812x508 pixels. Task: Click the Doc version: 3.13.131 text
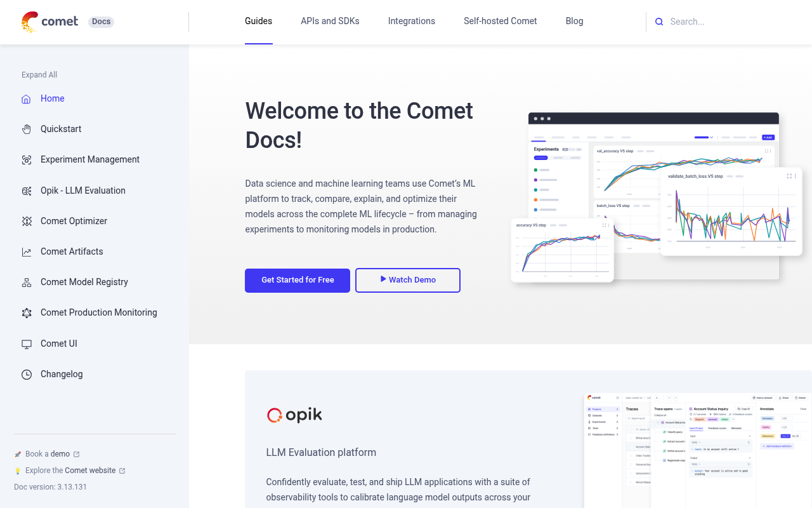click(50, 487)
